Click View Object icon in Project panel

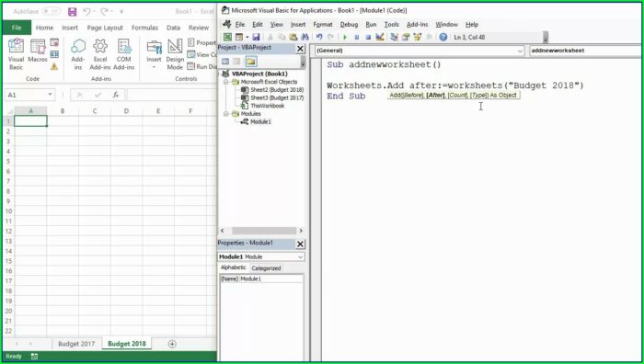236,62
